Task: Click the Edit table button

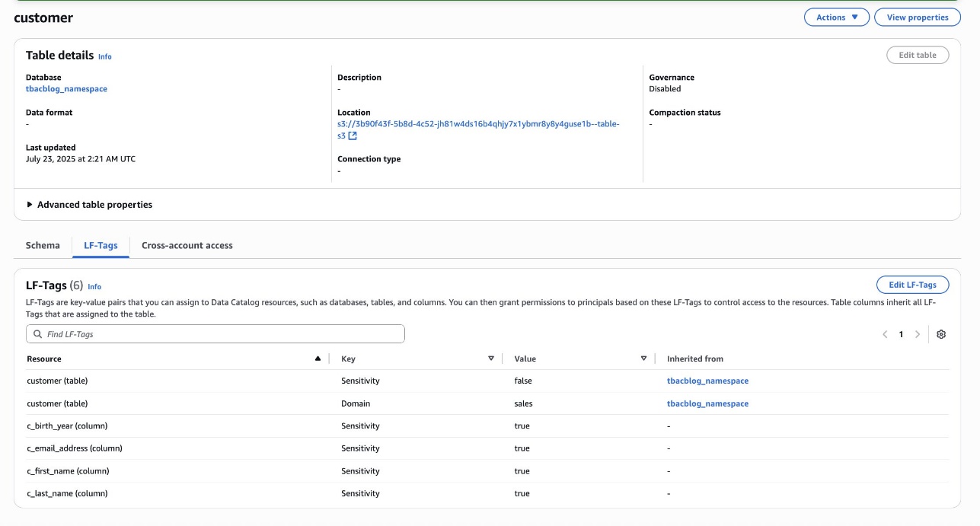Action: click(x=917, y=55)
